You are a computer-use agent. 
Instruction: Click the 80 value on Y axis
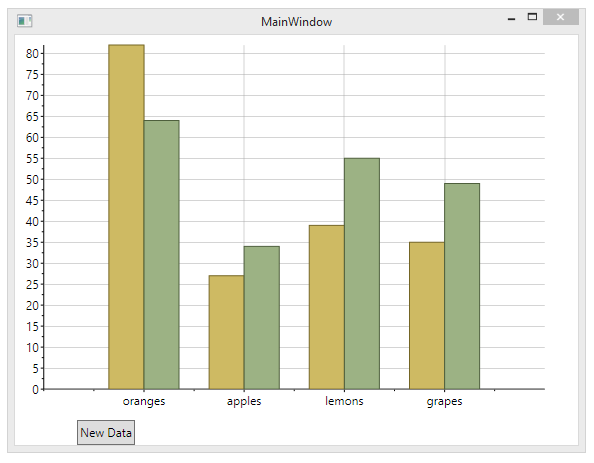point(32,54)
